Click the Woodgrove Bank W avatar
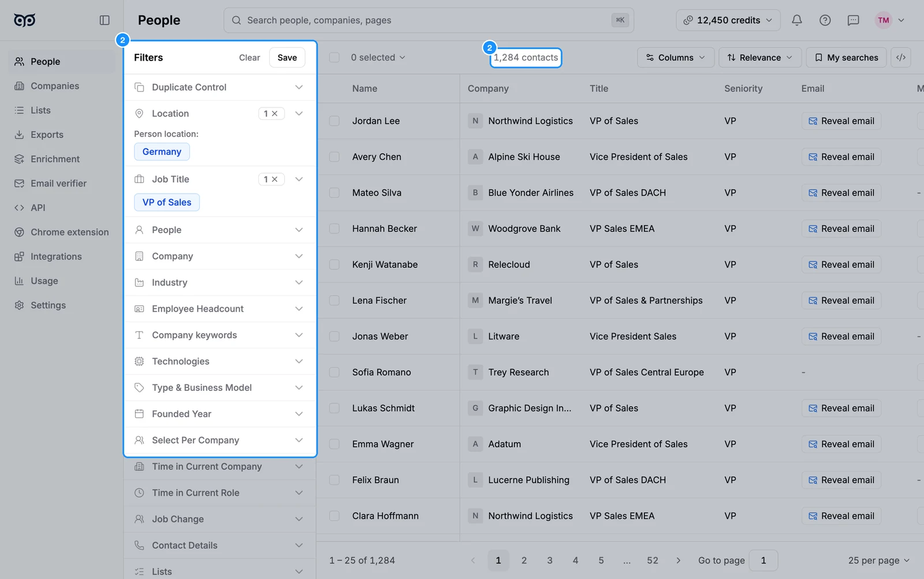The height and width of the screenshot is (579, 924). click(x=475, y=229)
